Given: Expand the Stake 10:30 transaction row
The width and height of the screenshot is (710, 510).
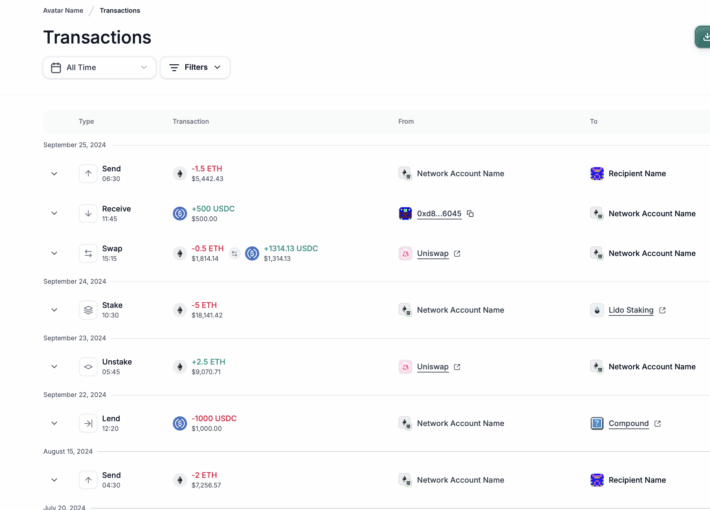Looking at the screenshot, I should click(54, 310).
